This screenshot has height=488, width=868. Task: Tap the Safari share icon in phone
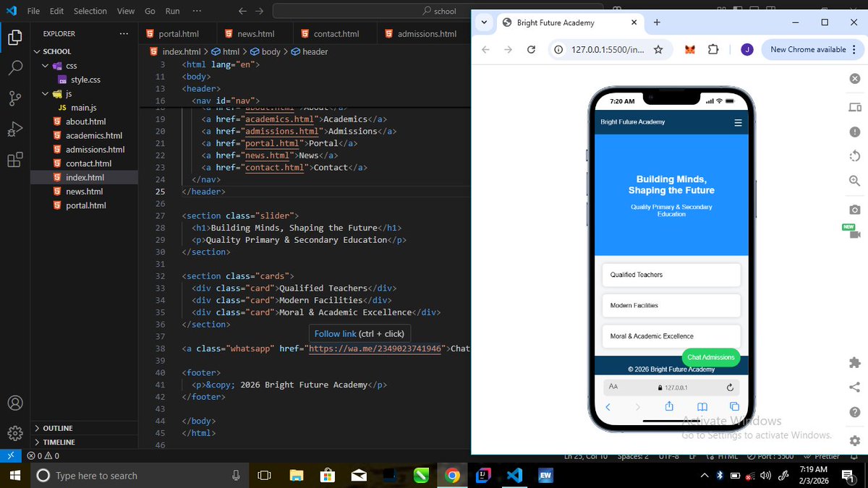click(x=669, y=406)
